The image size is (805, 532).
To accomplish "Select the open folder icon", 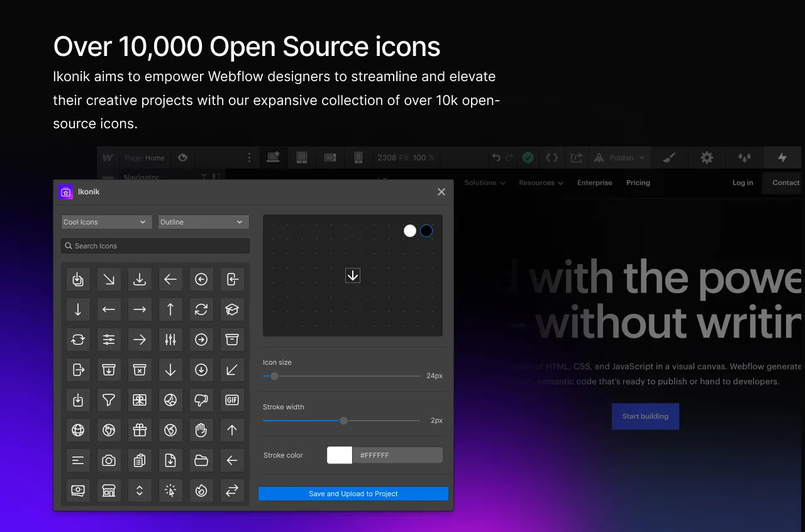I will pyautogui.click(x=201, y=460).
